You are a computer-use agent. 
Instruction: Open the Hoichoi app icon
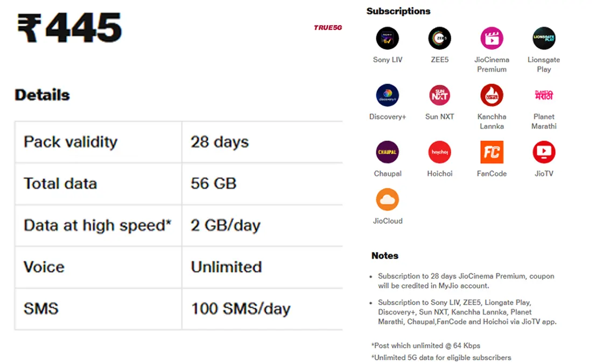point(439,152)
